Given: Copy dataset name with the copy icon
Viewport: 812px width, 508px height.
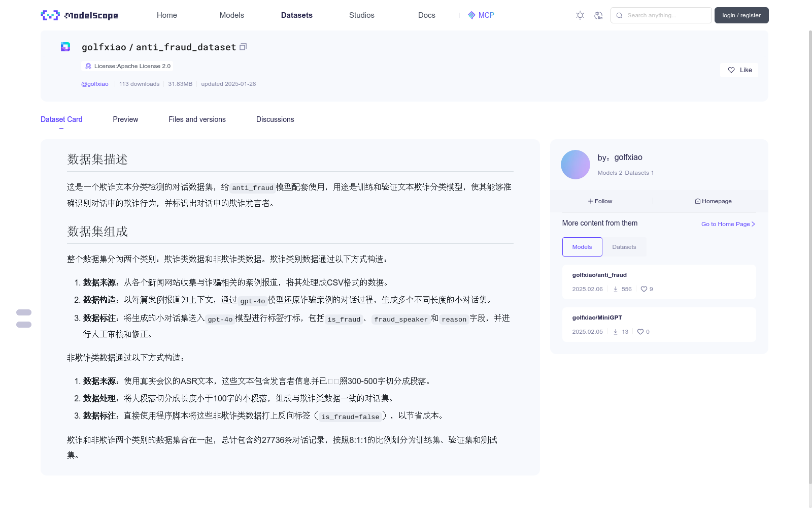Looking at the screenshot, I should click(x=243, y=47).
